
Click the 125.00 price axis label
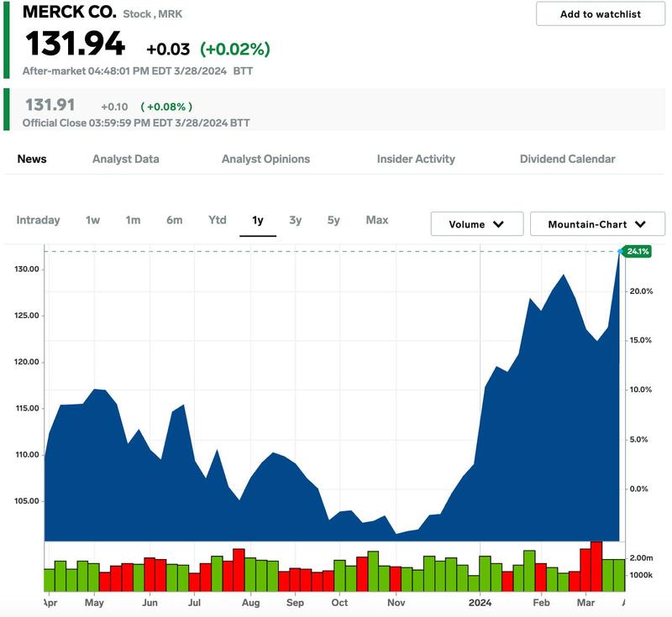[x=27, y=315]
